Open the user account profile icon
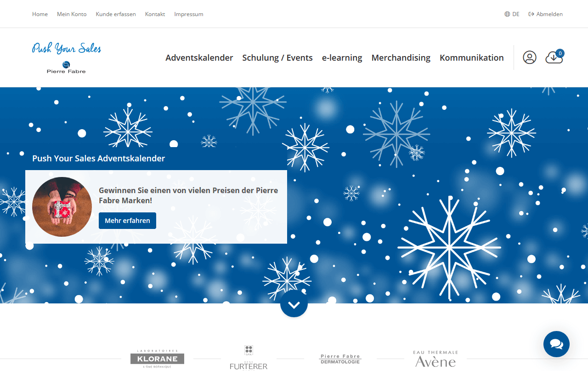Viewport: 588px width, 371px height. tap(529, 57)
